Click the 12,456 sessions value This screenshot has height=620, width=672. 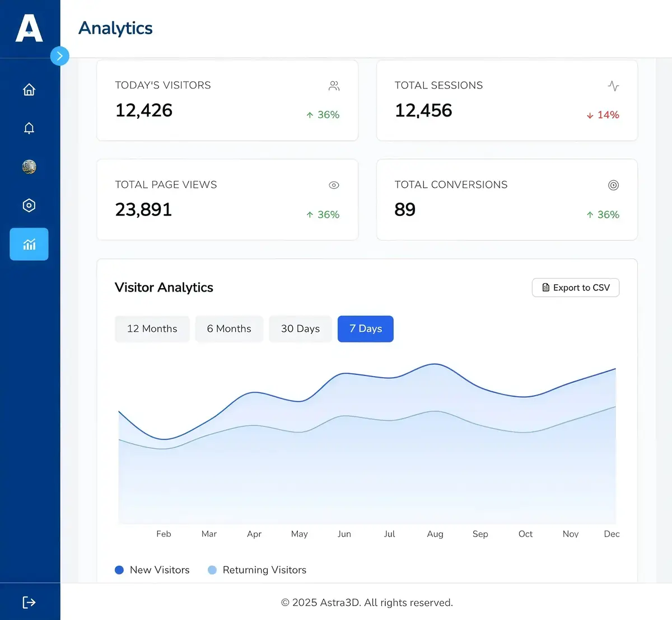click(x=423, y=110)
